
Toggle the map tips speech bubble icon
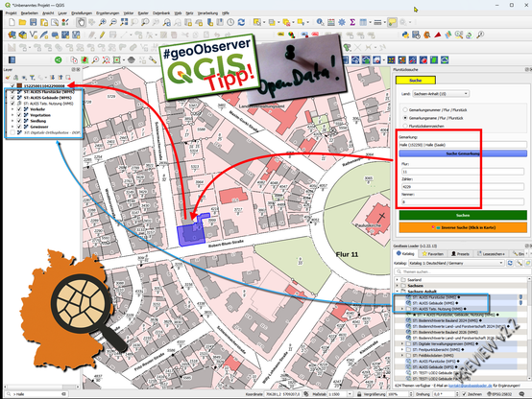(392, 22)
